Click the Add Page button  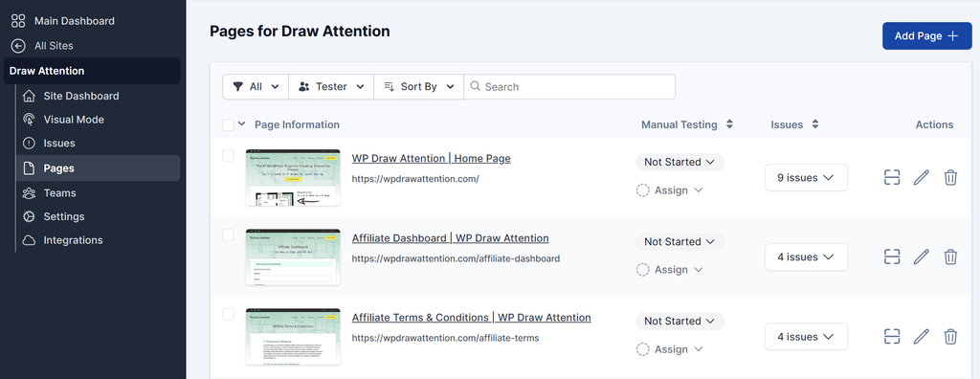click(x=926, y=35)
